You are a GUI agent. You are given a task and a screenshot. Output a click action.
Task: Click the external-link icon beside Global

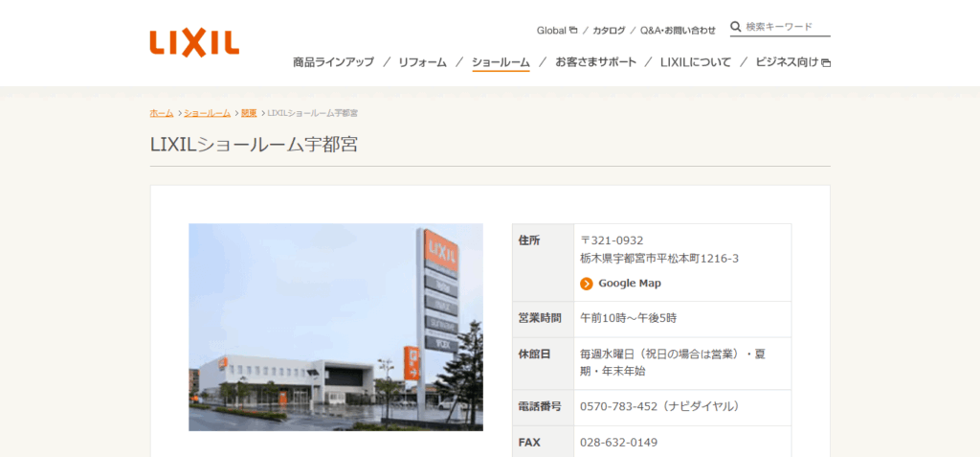(x=573, y=30)
